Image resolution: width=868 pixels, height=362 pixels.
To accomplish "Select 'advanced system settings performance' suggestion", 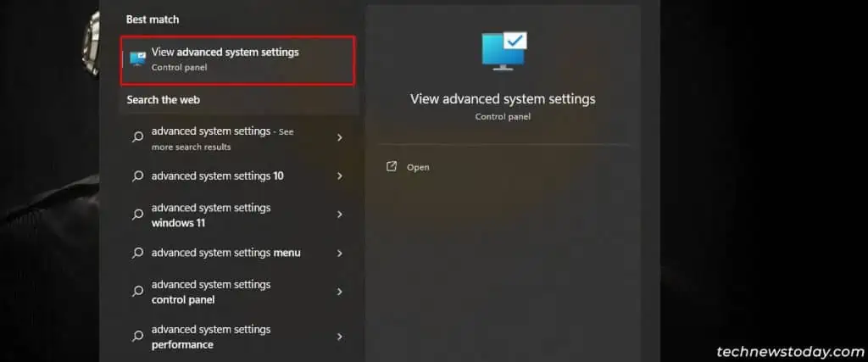I will pos(239,337).
